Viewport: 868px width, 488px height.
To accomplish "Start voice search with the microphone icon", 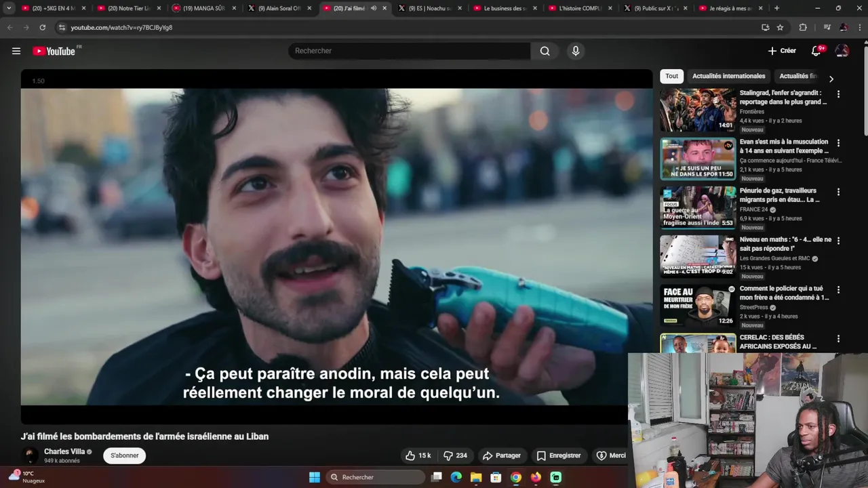I will [576, 51].
